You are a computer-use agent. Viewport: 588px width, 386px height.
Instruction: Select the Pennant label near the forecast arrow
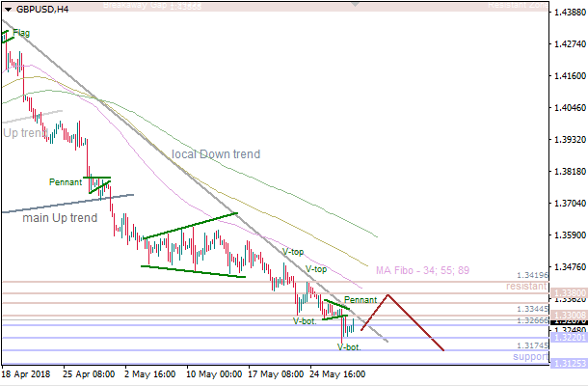[x=360, y=300]
